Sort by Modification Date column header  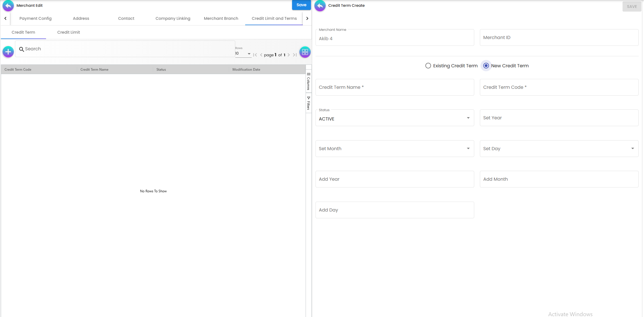click(267, 70)
